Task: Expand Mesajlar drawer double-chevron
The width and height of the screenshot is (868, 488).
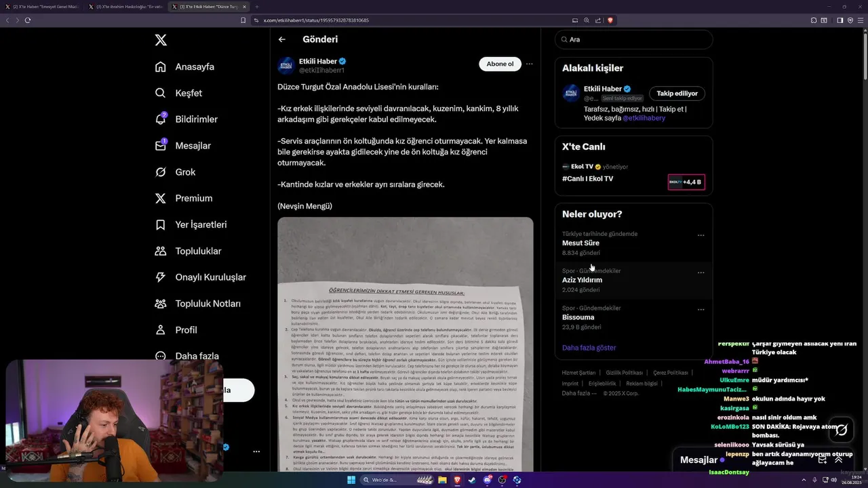Action: point(838,460)
